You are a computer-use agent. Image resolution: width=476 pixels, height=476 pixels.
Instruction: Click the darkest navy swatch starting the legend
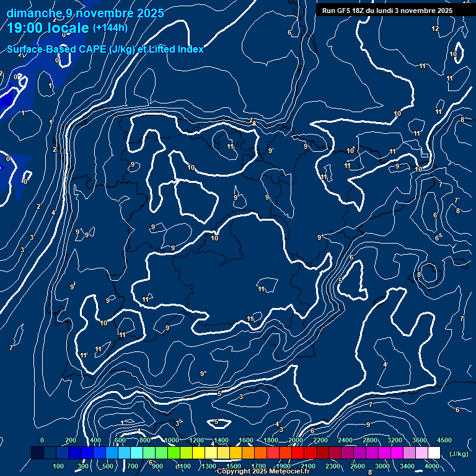tap(37, 452)
